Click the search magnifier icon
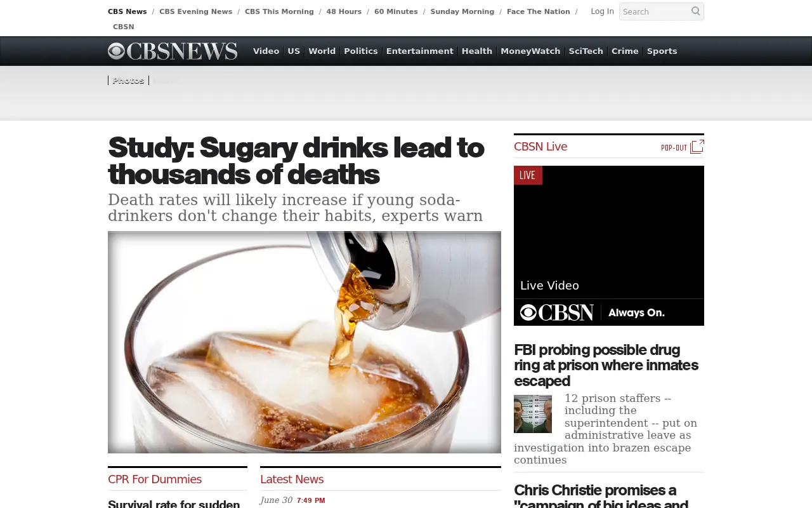This screenshot has width=812, height=508. tap(695, 11)
